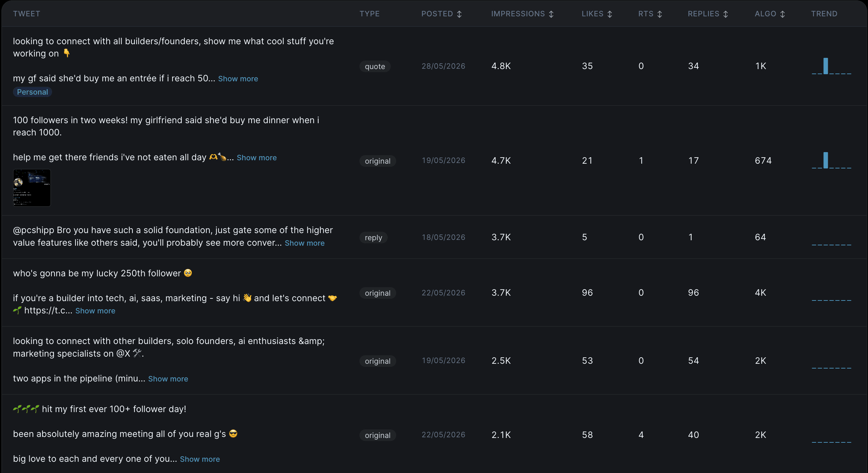Click the reply type badge

373,238
